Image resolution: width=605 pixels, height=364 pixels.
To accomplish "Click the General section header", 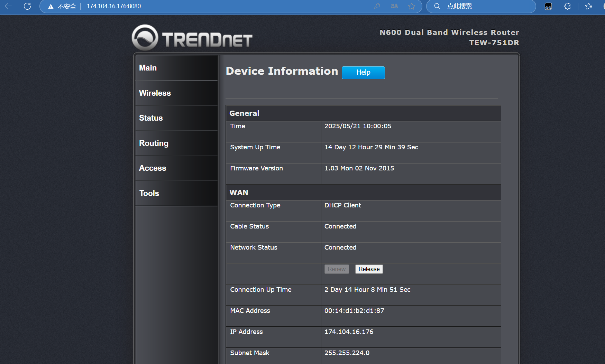I will [x=363, y=113].
